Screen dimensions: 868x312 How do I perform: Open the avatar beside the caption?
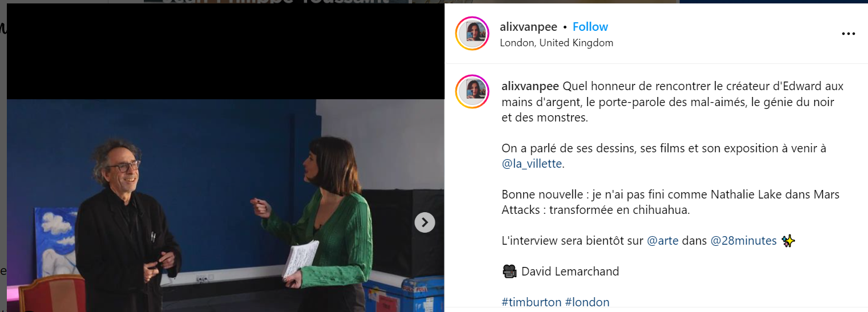pos(472,91)
